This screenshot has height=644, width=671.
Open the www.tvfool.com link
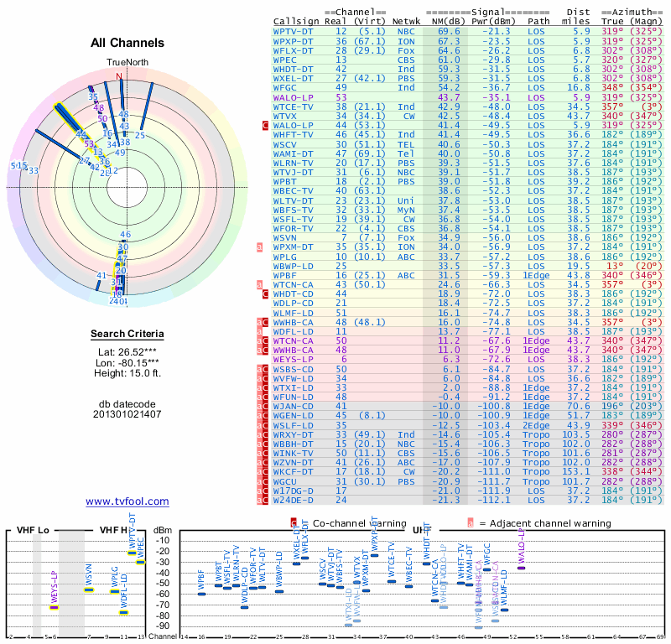tap(127, 501)
